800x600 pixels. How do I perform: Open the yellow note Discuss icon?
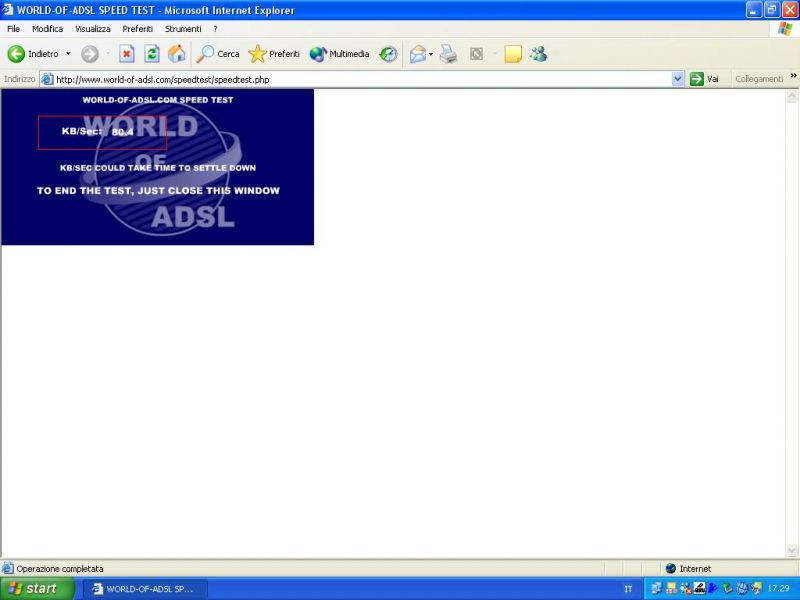click(x=513, y=54)
